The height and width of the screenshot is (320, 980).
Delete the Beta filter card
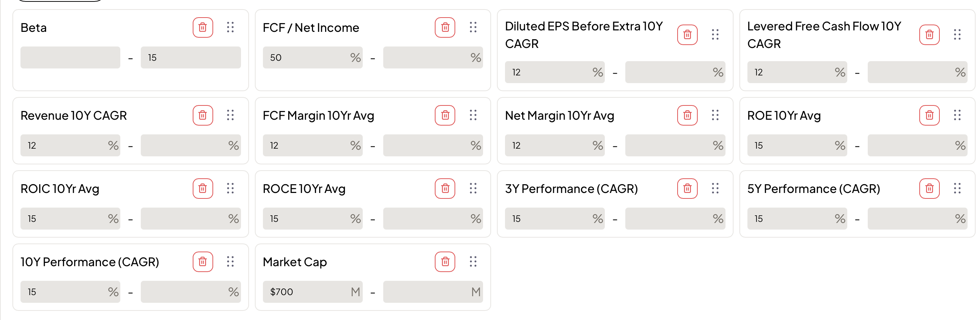(203, 27)
